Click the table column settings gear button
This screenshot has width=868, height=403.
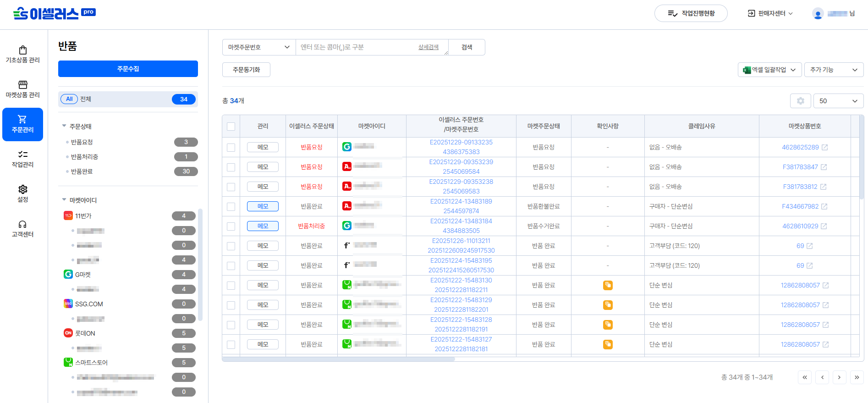point(800,101)
